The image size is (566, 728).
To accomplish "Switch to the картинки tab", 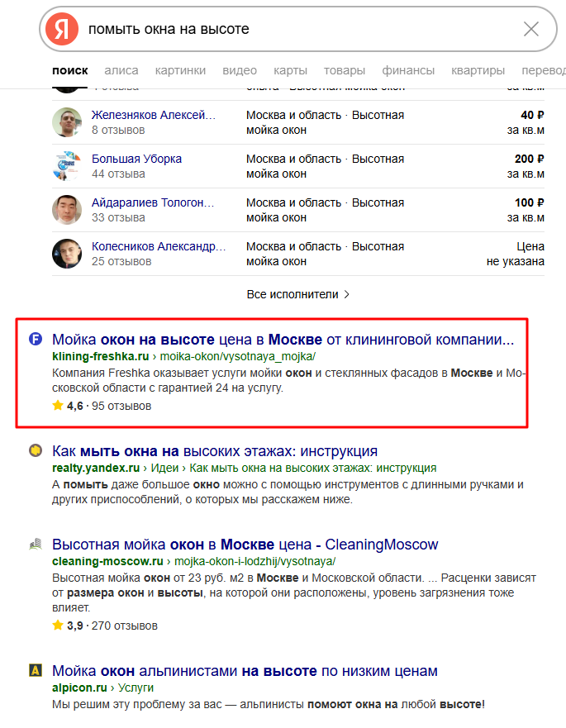I will (180, 70).
